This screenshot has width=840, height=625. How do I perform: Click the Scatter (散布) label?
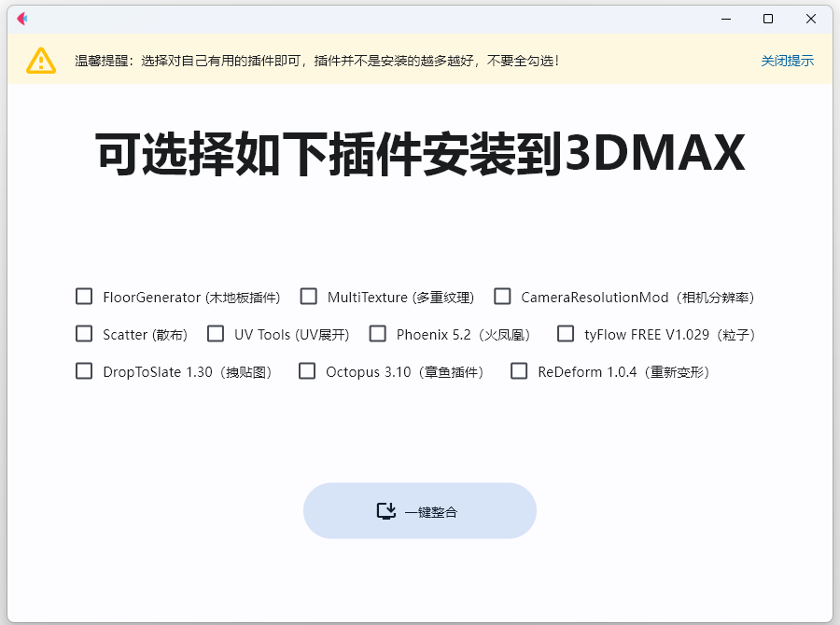[146, 335]
